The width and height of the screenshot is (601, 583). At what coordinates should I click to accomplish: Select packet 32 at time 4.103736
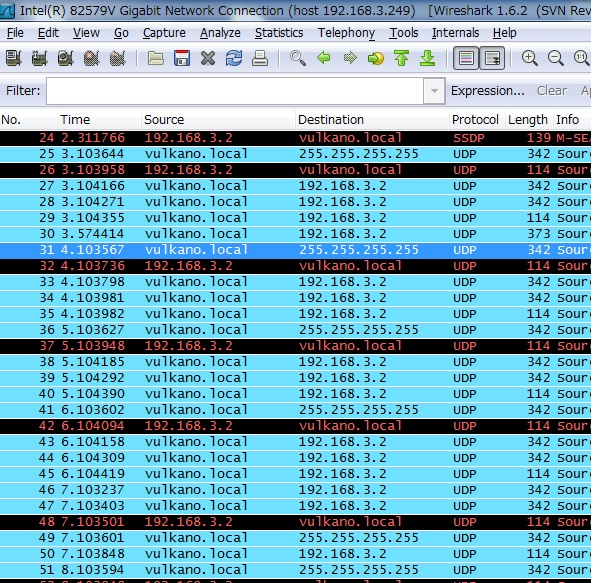pos(295,266)
